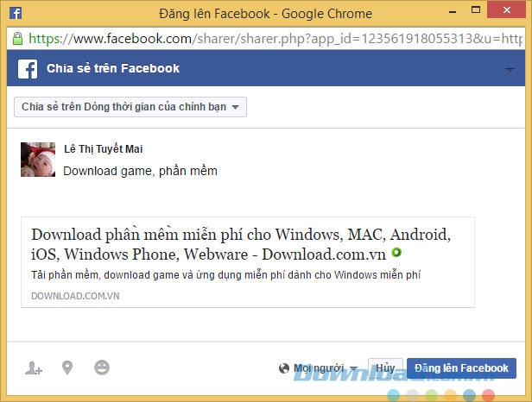Click the DOWNLOAD.COM.VN domain text
The width and height of the screenshot is (532, 402).
pos(75,296)
